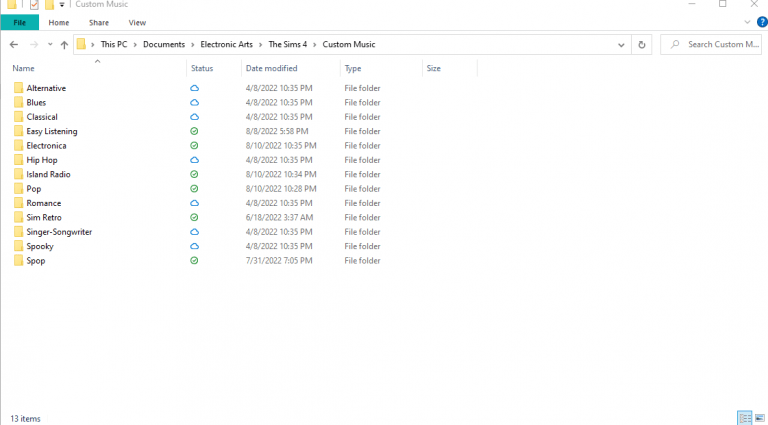The image size is (768, 425).
Task: Click the Up one level arrow
Action: [64, 45]
